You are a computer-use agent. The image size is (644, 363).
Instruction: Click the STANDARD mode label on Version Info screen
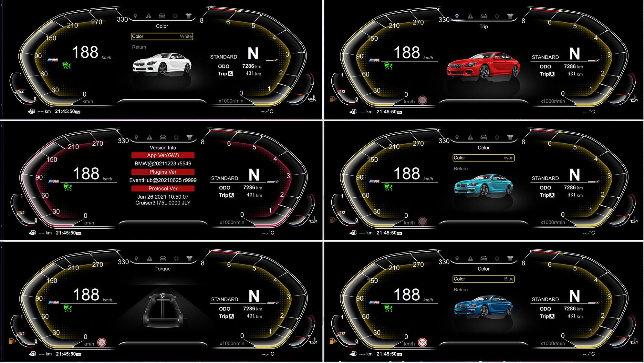point(225,178)
